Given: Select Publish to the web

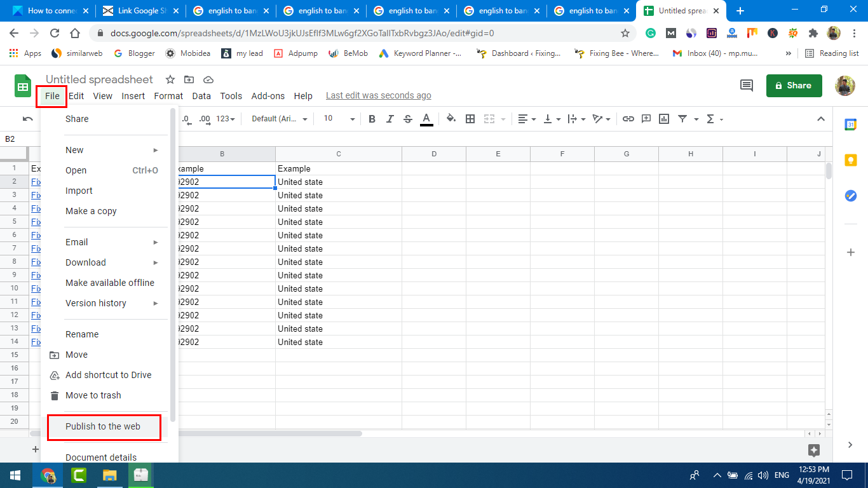Looking at the screenshot, I should tap(103, 426).
